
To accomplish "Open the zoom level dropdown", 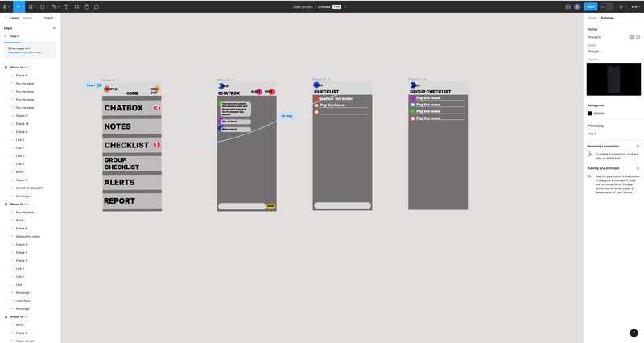I will pyautogui.click(x=635, y=6).
